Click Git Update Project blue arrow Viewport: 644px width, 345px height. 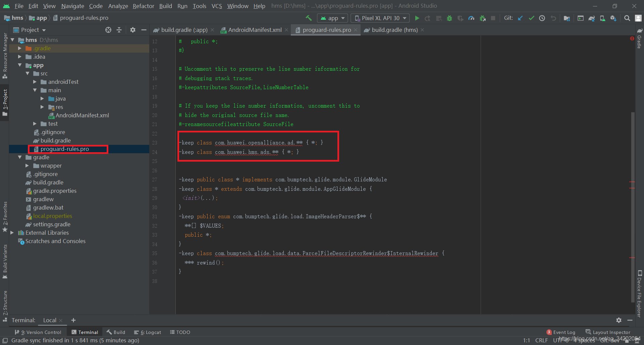(x=520, y=18)
